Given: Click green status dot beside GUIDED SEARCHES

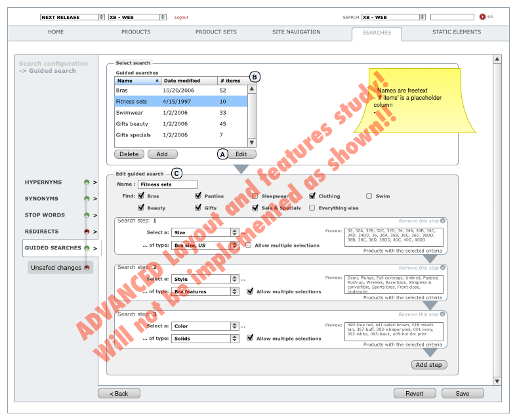Looking at the screenshot, I should coord(87,248).
